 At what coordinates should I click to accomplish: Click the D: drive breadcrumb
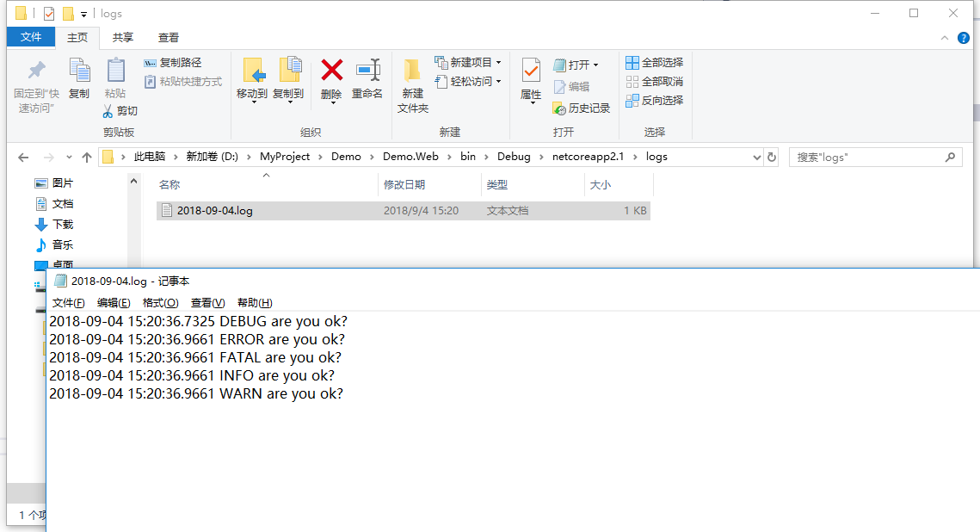point(212,157)
